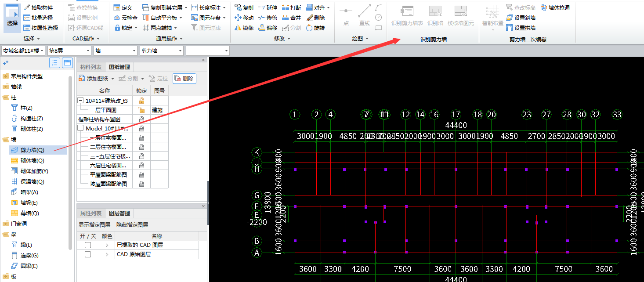Click 显示指定图层 show layer

click(94, 225)
